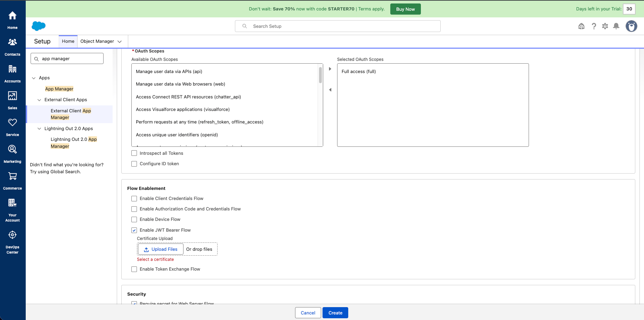Click the Salesforce cloud logo
The image size is (644, 320).
click(39, 26)
